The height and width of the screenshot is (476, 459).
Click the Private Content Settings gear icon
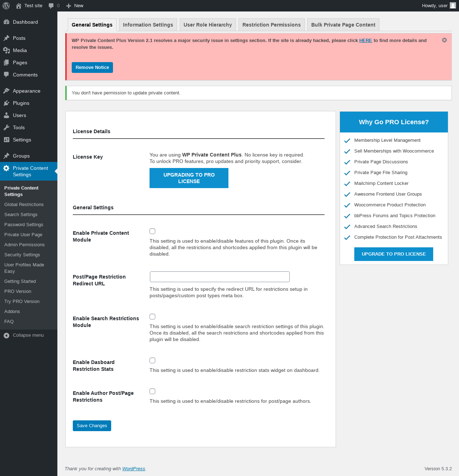coord(6,168)
